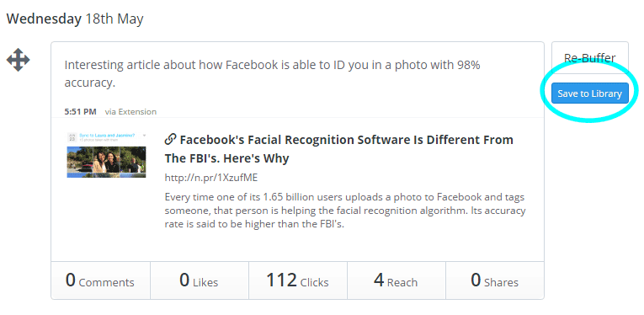The image size is (644, 315).
Task: Click the 5:51 PM timestamp
Action: [x=81, y=112]
